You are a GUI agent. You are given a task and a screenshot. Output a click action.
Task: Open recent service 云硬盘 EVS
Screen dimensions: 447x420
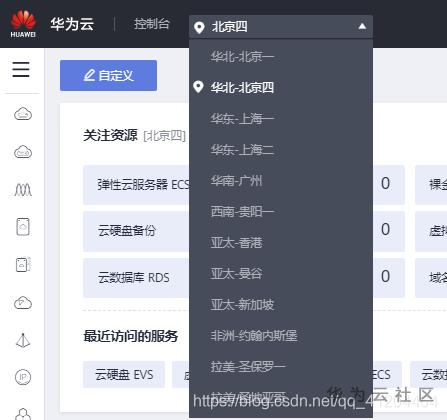point(124,375)
